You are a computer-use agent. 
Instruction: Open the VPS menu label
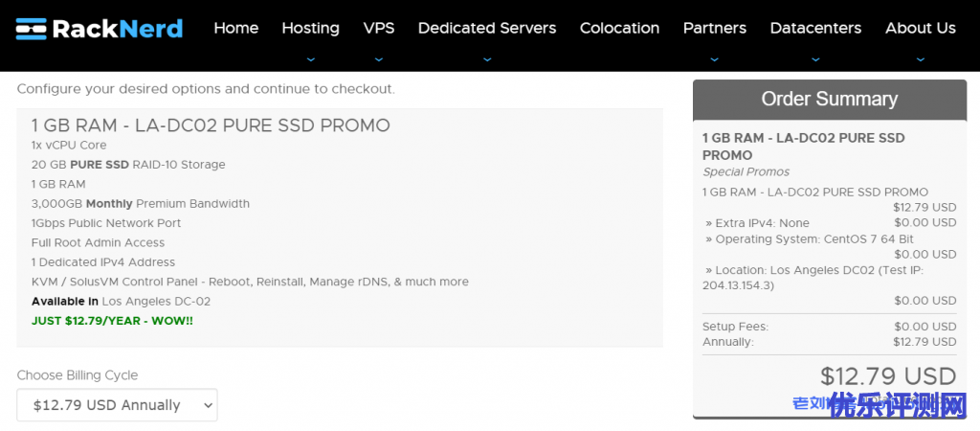(379, 28)
